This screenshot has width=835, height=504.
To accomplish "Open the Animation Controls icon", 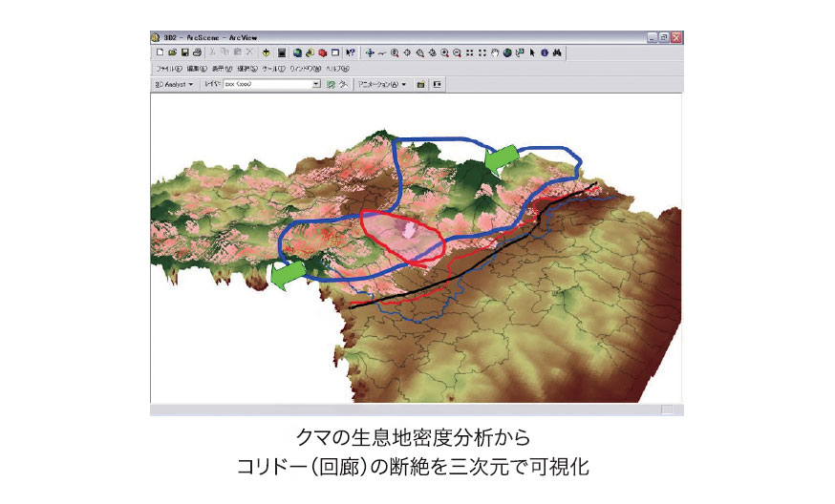I will coord(438,84).
